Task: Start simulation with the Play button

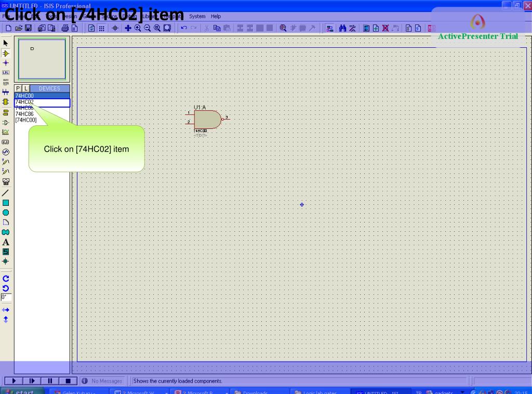Action: pos(14,381)
